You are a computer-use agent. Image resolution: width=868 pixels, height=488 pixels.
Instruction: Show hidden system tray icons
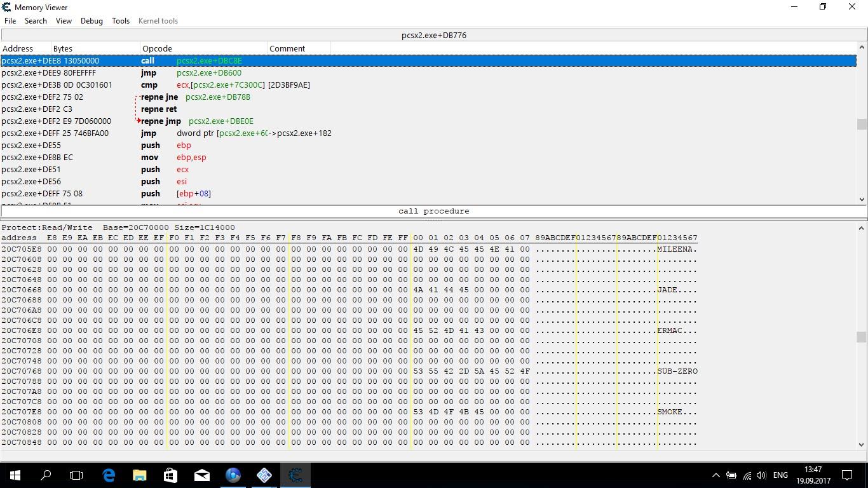coord(715,475)
